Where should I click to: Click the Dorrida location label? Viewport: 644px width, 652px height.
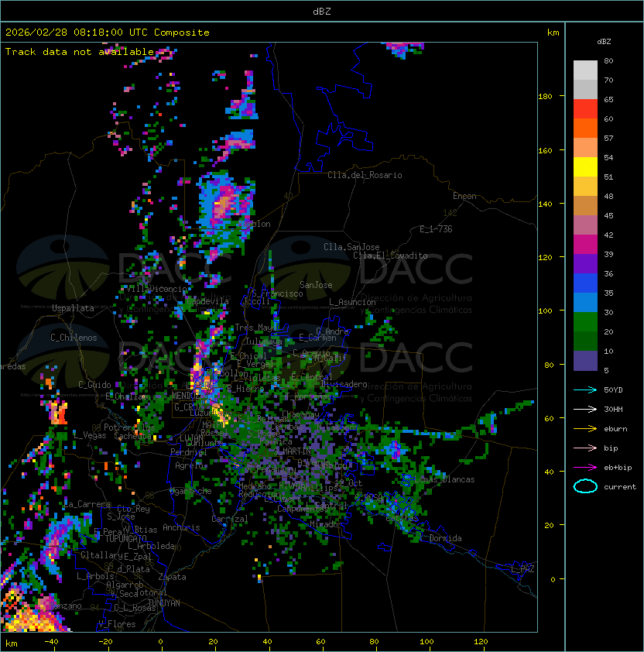click(x=445, y=538)
